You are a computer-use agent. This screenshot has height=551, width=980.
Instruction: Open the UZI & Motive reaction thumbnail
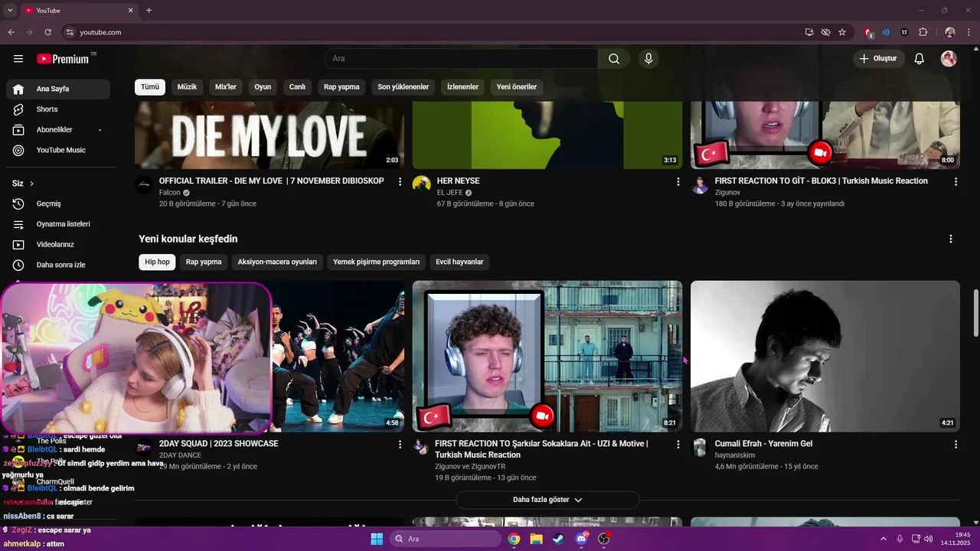click(x=547, y=356)
